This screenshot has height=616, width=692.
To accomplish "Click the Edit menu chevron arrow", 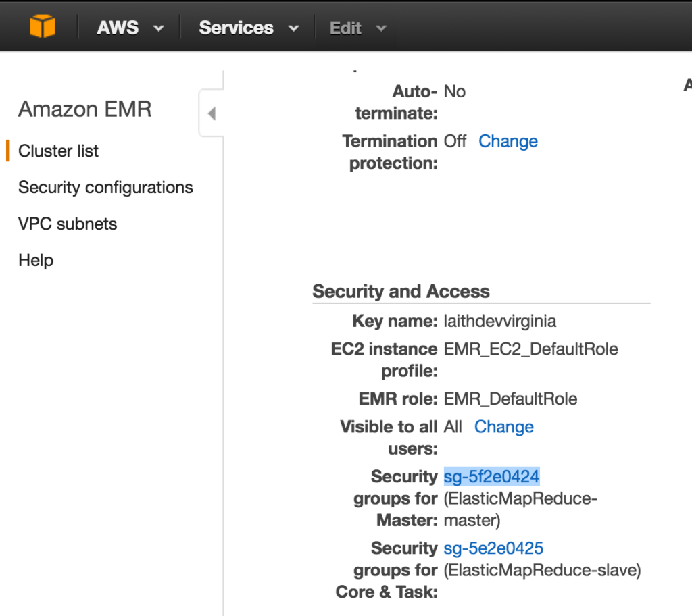I will click(381, 28).
